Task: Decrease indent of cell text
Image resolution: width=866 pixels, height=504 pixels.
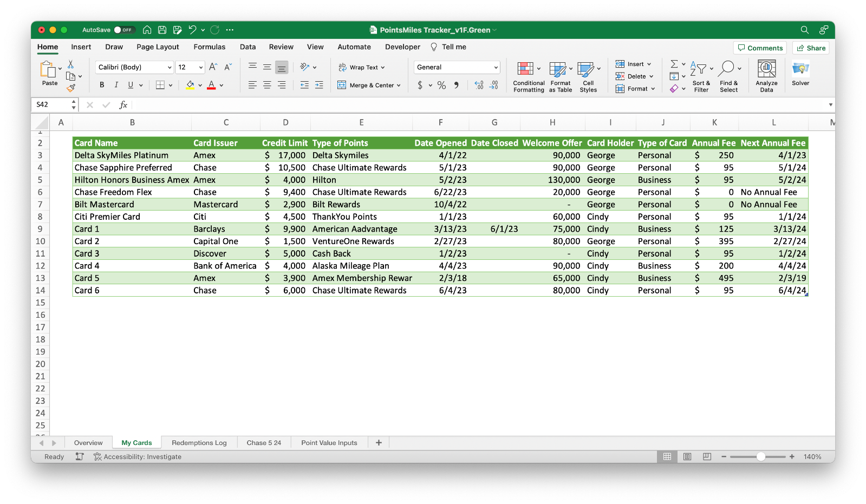Action: (x=304, y=85)
